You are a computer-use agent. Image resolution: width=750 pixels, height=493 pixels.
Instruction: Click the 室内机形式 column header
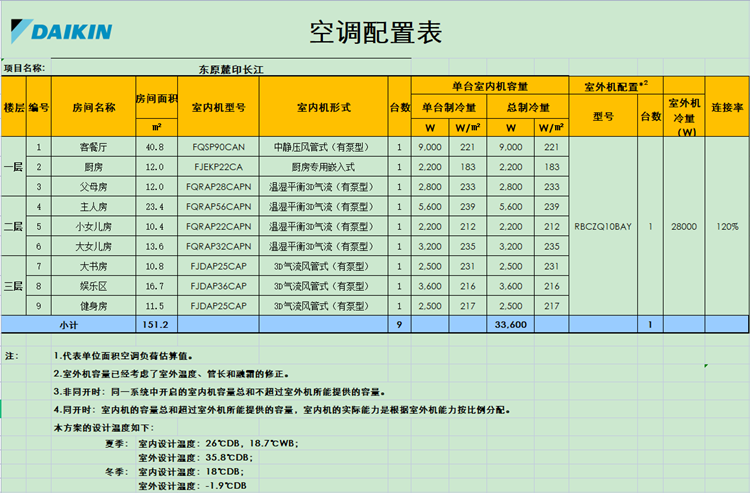323,107
